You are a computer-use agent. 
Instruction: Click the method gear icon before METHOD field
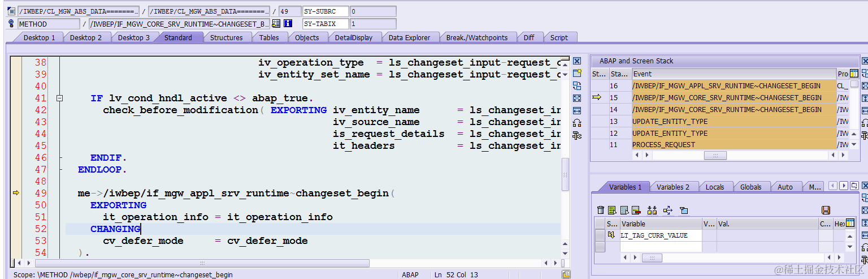tap(11, 24)
